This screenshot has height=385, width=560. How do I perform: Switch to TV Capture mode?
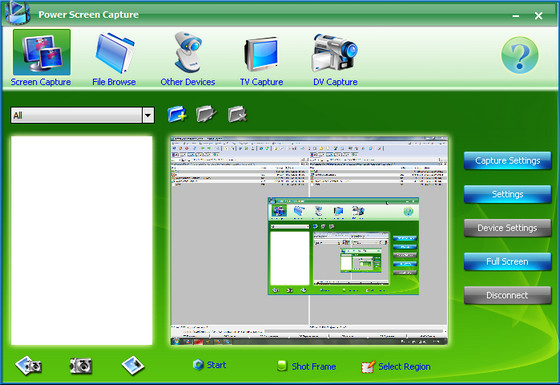click(261, 54)
